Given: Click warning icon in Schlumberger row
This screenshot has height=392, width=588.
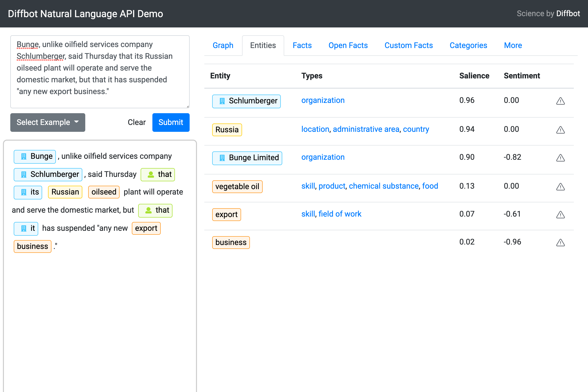Looking at the screenshot, I should (560, 101).
